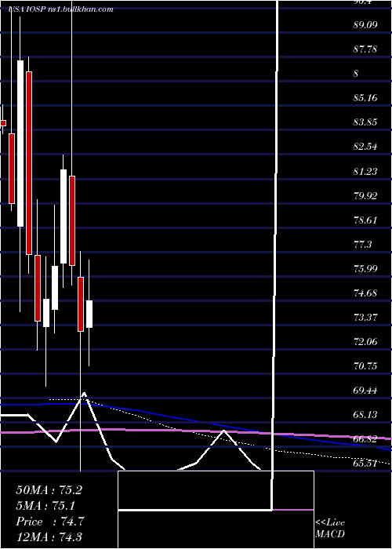Click the 65.51 price axis label
Image resolution: width=392 pixels, height=549 pixels.
(x=365, y=464)
